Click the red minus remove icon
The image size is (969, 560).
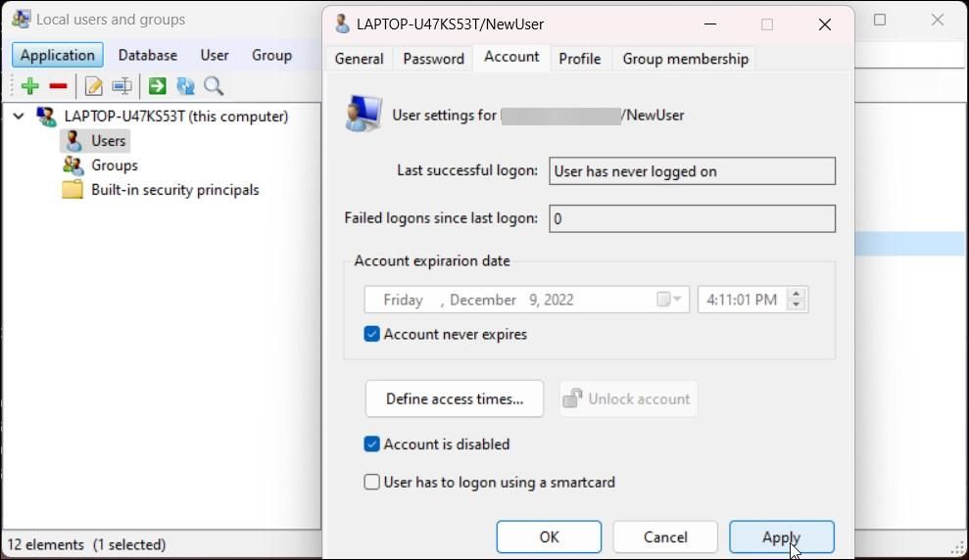[x=58, y=86]
